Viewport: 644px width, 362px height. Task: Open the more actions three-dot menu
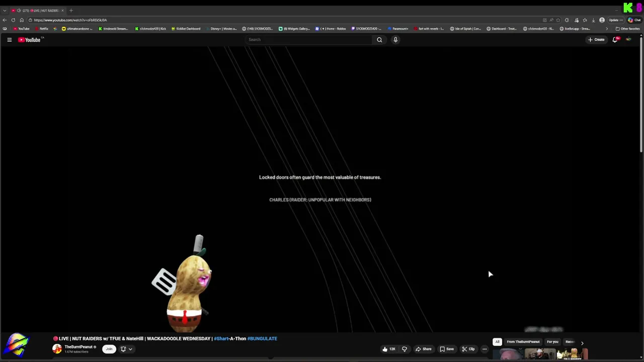[485, 349]
